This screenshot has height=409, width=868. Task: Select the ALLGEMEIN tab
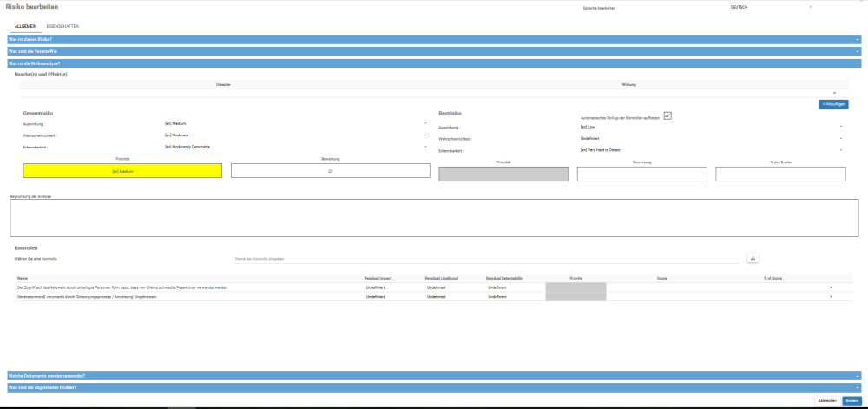25,26
